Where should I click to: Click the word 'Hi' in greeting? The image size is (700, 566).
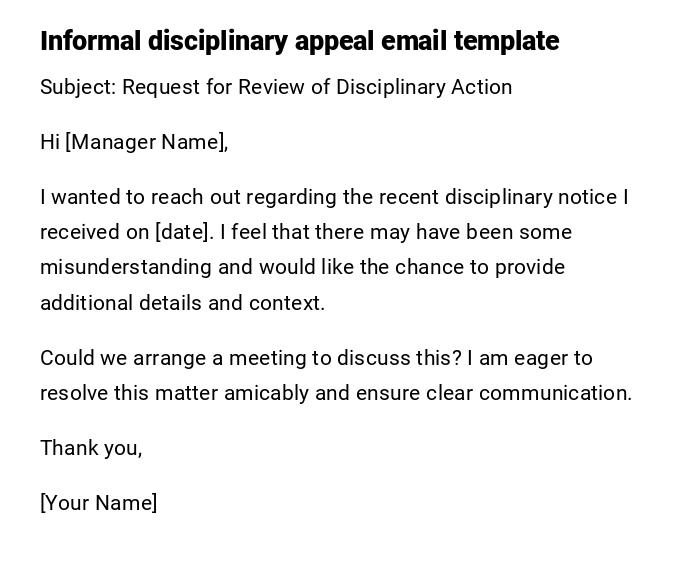coord(50,142)
